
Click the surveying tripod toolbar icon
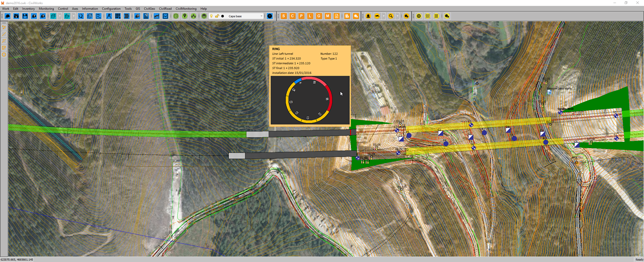107,16
